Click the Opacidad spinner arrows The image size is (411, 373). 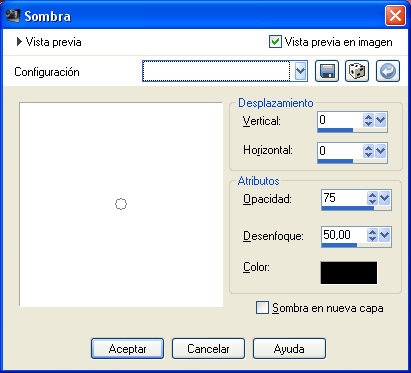(372, 198)
